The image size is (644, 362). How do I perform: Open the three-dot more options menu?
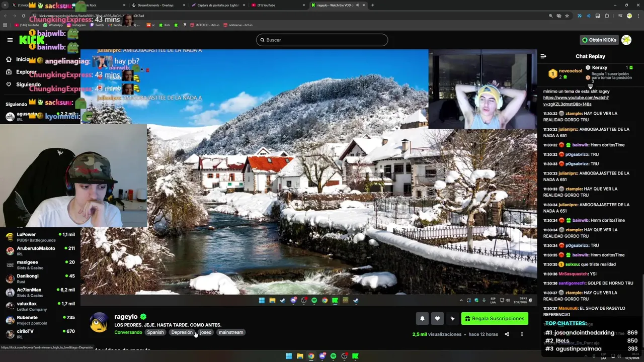[522, 334]
